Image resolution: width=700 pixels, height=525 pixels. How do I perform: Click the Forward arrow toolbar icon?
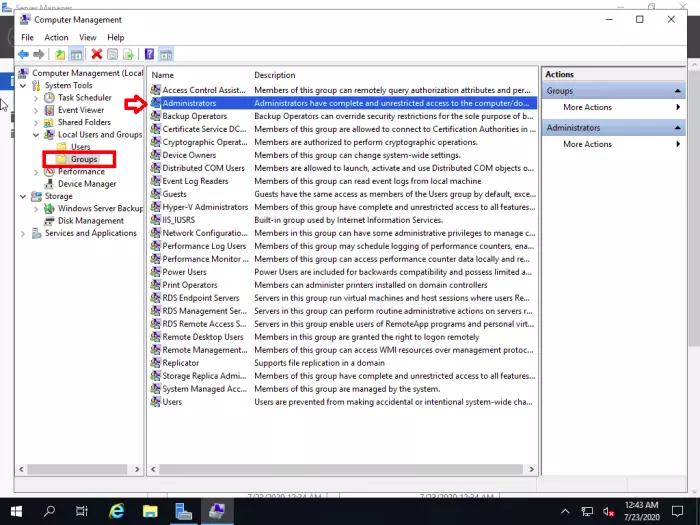click(39, 54)
